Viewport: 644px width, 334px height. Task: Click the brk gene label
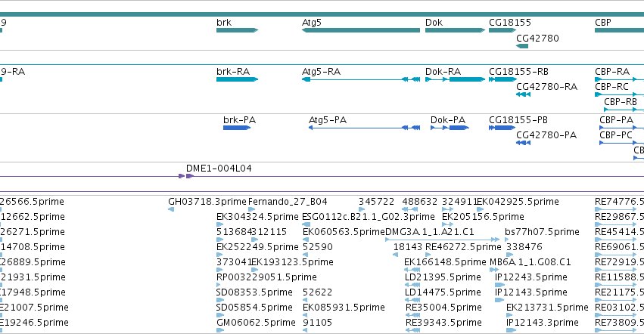pos(224,23)
